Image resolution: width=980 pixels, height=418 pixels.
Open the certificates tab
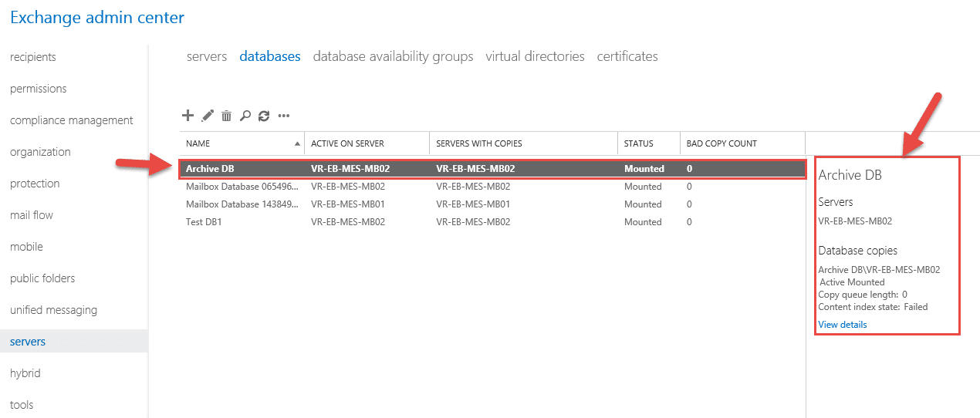coord(627,56)
